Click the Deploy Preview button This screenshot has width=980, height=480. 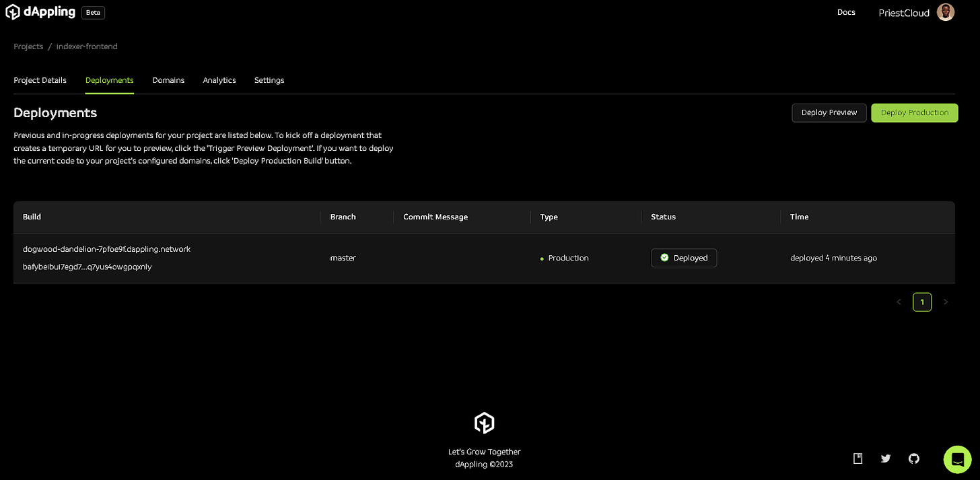tap(829, 112)
